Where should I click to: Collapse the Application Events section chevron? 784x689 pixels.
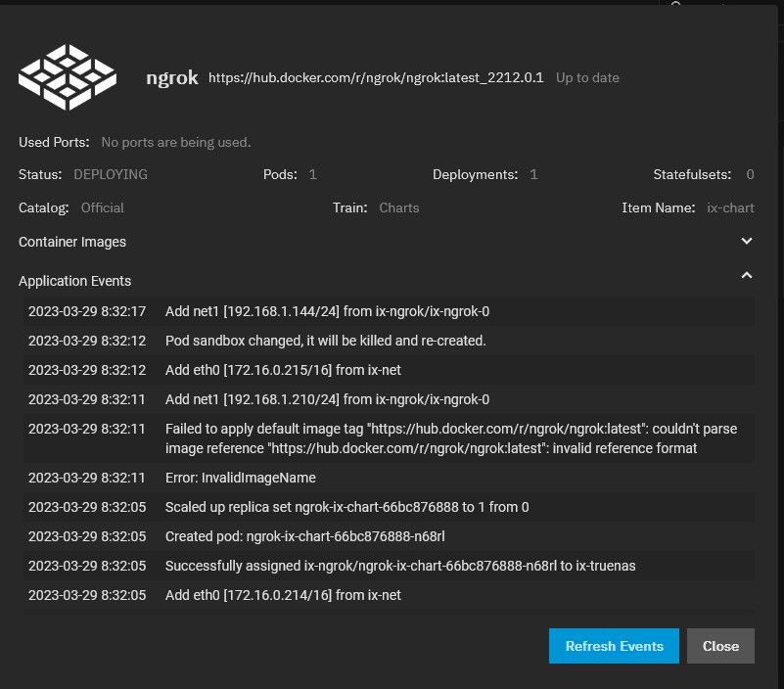[x=747, y=275]
